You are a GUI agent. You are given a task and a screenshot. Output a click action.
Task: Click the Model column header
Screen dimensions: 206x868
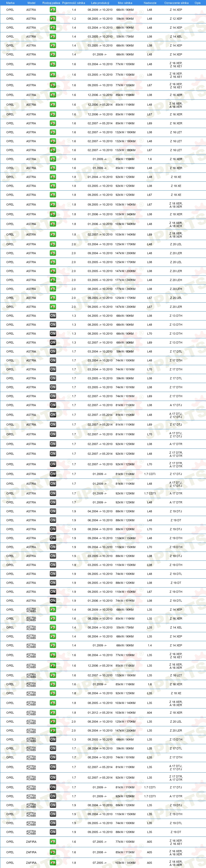pyautogui.click(x=31, y=3)
